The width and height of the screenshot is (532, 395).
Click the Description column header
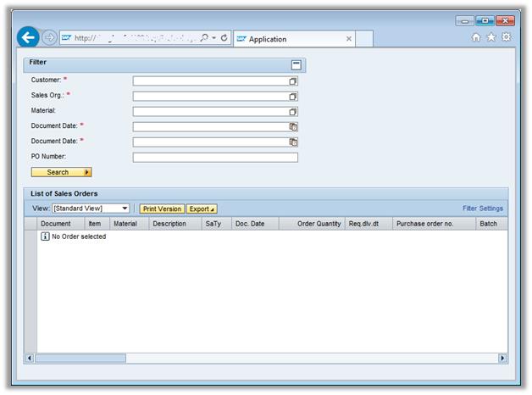[x=175, y=224]
